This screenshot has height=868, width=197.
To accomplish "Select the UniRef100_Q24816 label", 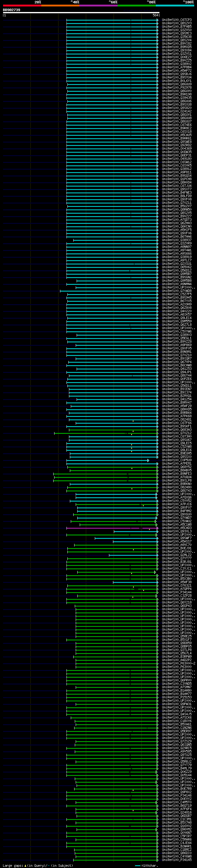I will tap(176, 812).
